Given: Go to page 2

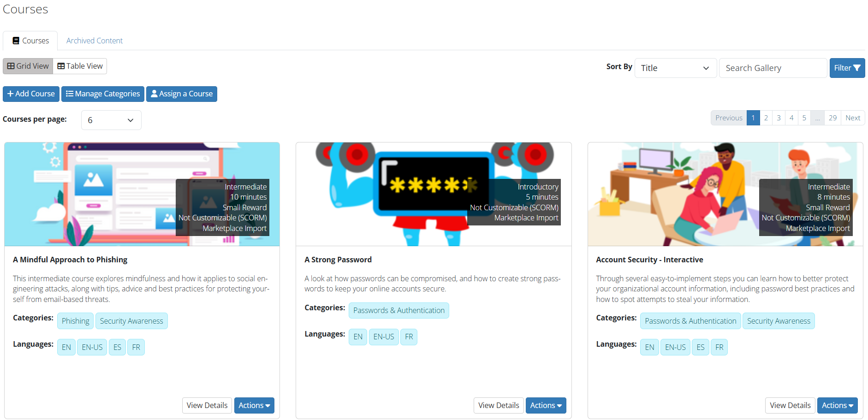Looking at the screenshot, I should coord(766,118).
